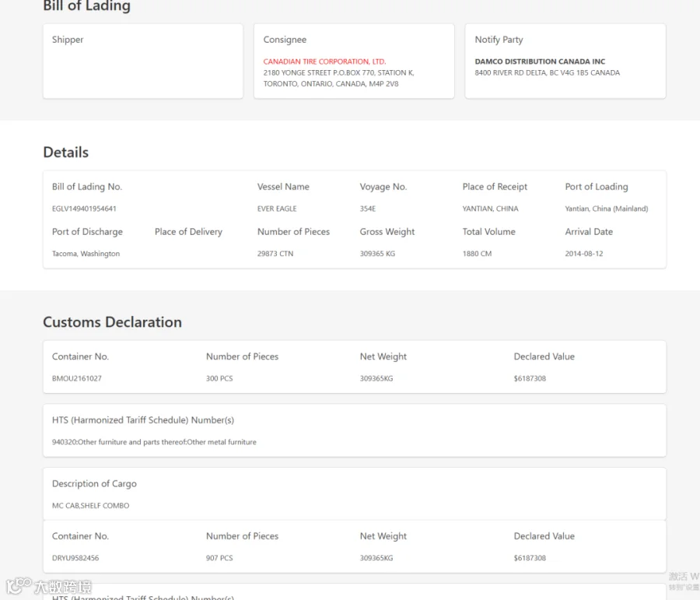This screenshot has width=700, height=600.
Task: Select number of pieces value 29873 CTN
Action: coord(275,254)
